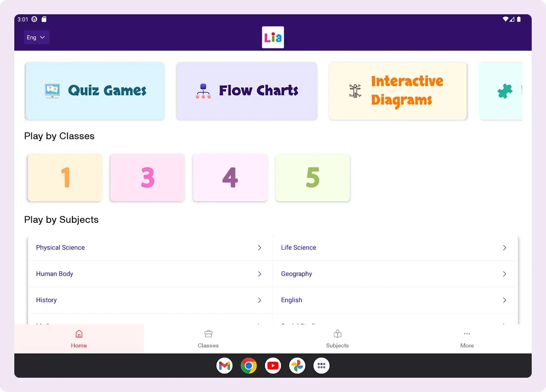Open the Lia logo in header
The height and width of the screenshot is (392, 546).
tap(273, 37)
